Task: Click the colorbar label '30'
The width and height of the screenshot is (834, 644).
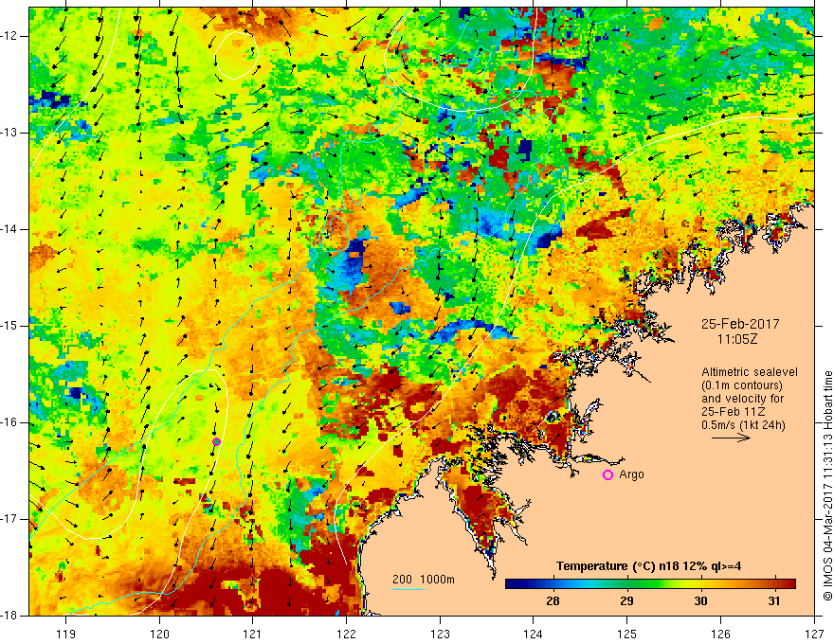Action: 700,601
